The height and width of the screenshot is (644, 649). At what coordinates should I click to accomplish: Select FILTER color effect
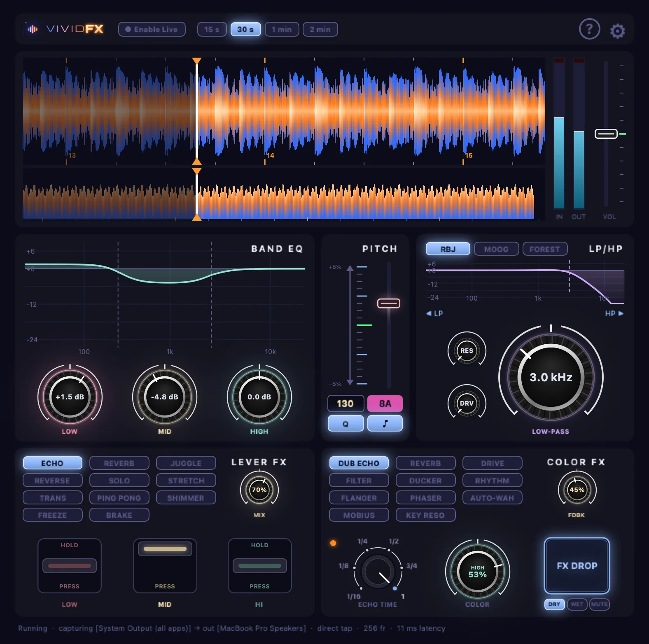pos(359,480)
